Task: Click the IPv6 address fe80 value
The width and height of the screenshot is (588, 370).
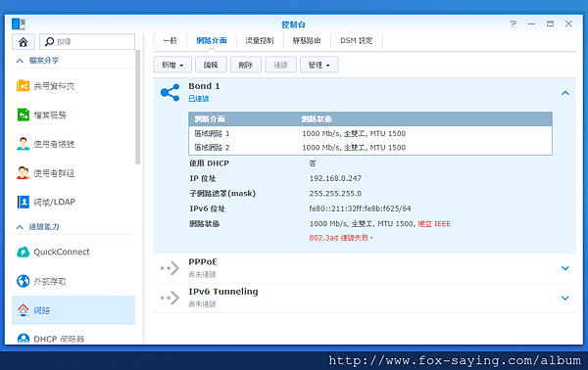Action: point(360,208)
